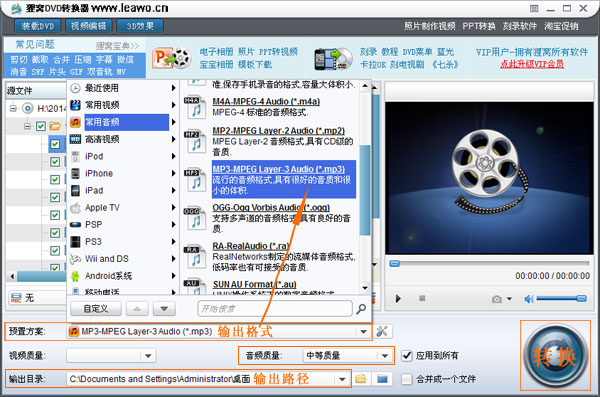The height and width of the screenshot is (397, 600).
Task: Enable 合并成一个文件 checkbox
Action: (407, 379)
